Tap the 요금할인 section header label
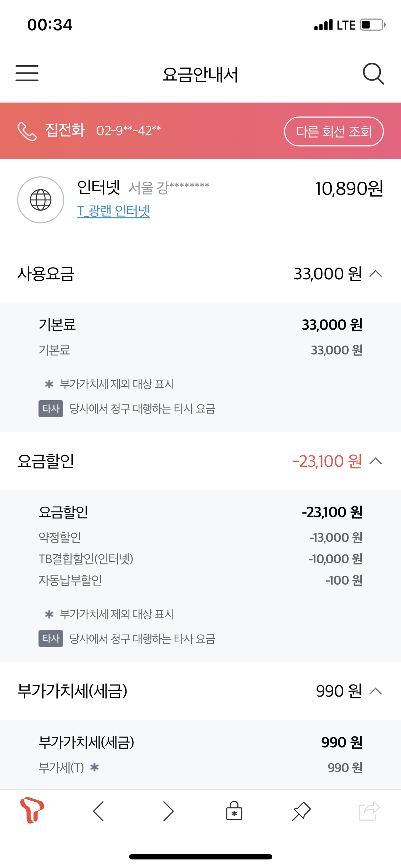The width and height of the screenshot is (401, 868). (x=46, y=461)
